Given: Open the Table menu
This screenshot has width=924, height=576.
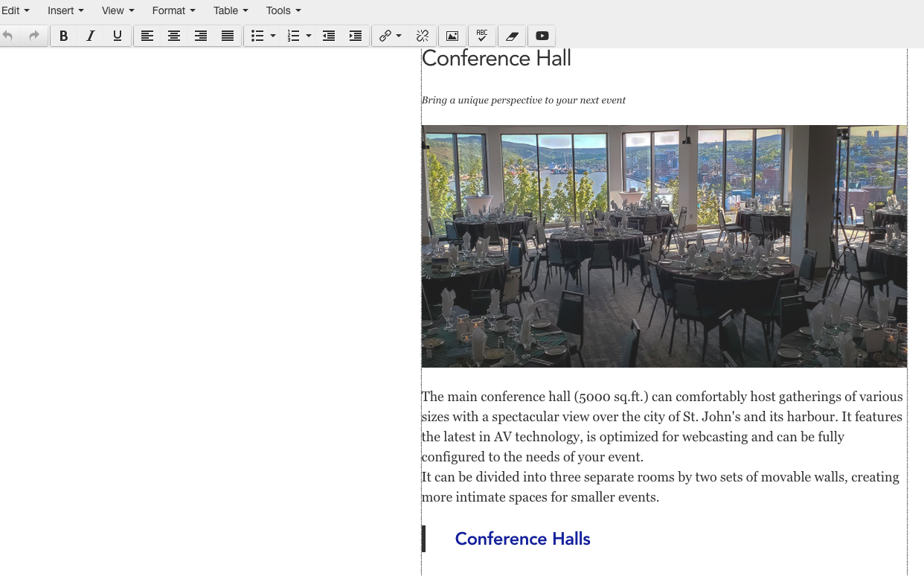Looking at the screenshot, I should [231, 10].
